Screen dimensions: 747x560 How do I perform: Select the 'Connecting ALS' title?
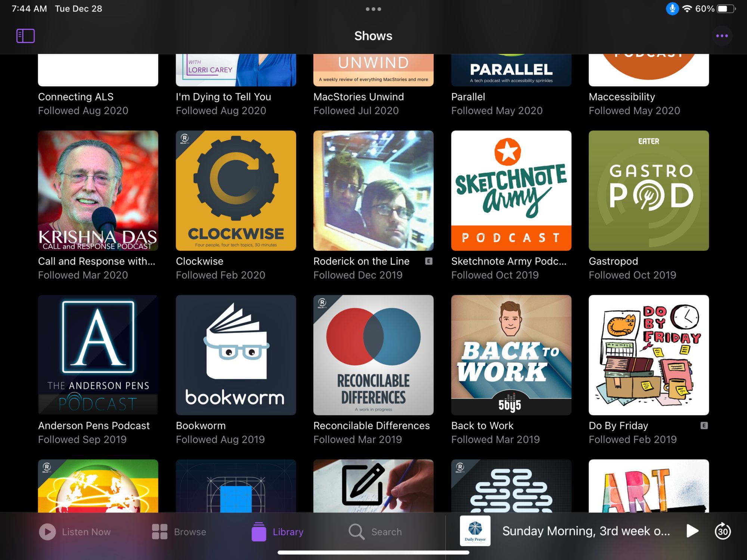(76, 97)
